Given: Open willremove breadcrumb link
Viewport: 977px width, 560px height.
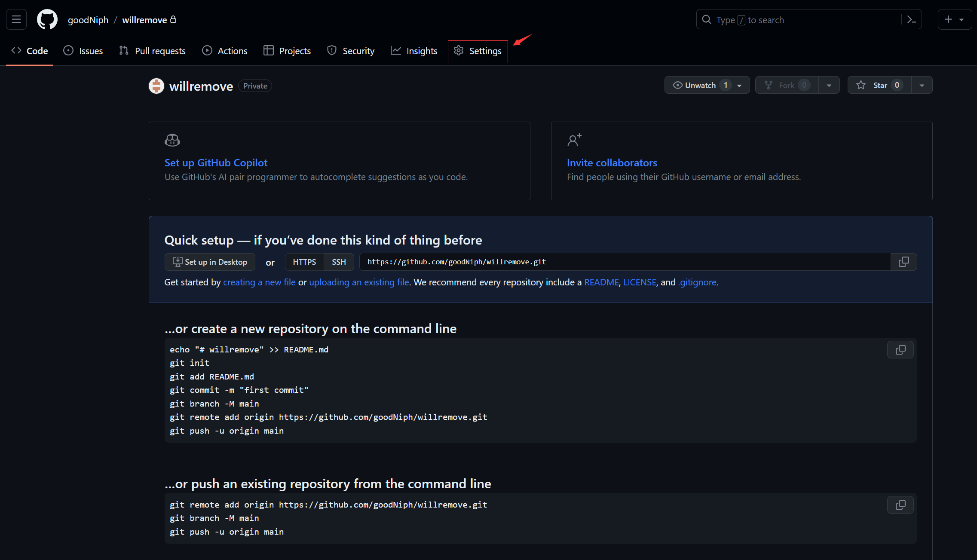Looking at the screenshot, I should pos(144,20).
